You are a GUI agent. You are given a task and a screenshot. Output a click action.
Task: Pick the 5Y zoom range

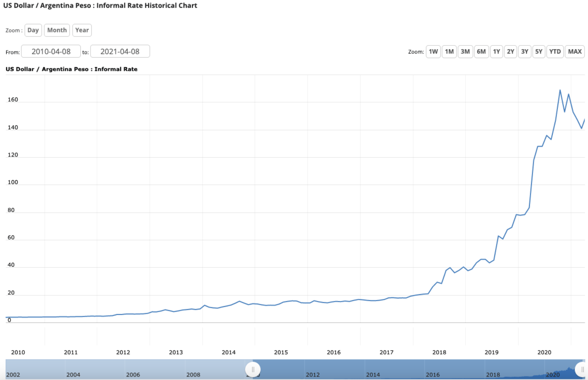[538, 52]
